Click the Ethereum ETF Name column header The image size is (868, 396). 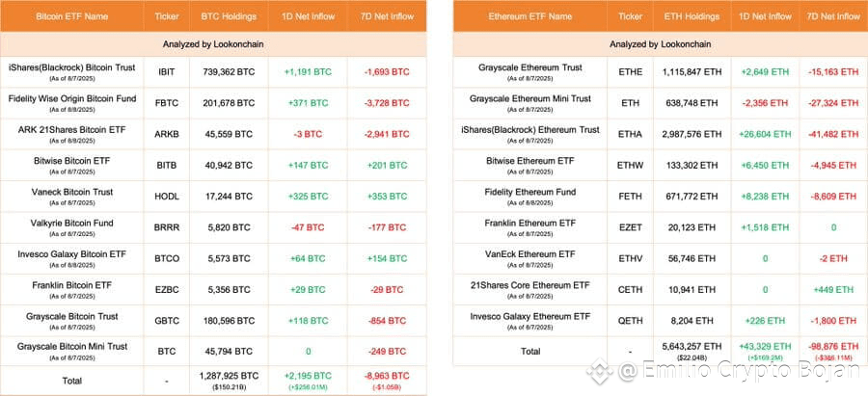coord(529,16)
